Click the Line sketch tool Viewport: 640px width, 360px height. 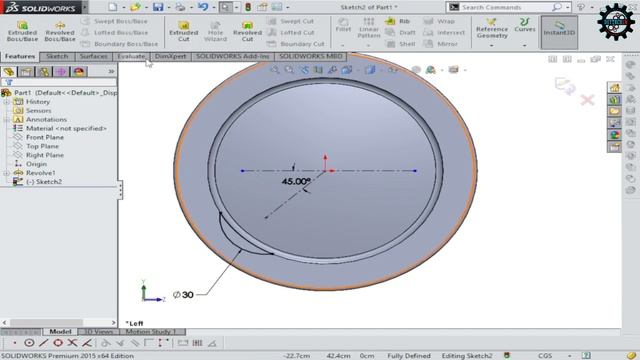(44, 343)
